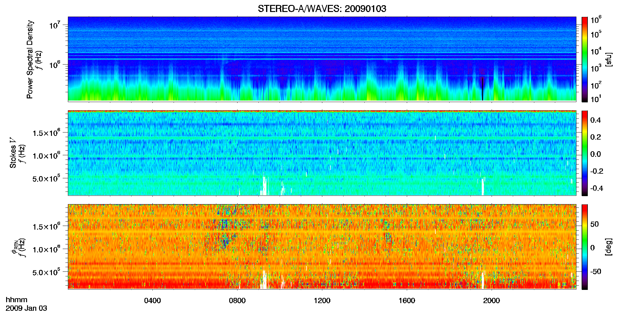
Task: Click the 1600 time tick label
Action: pos(407,300)
